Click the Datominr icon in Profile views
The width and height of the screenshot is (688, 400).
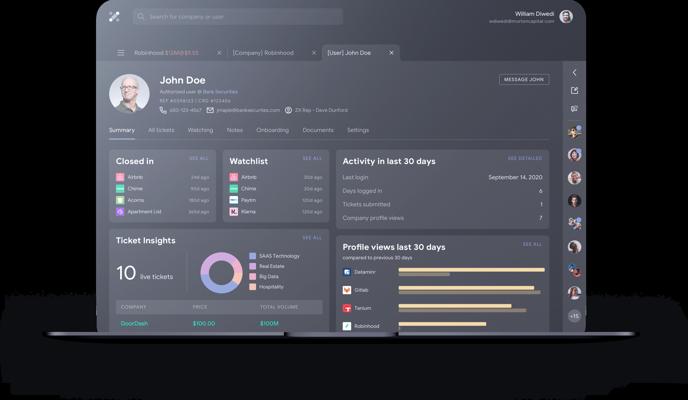click(x=347, y=272)
